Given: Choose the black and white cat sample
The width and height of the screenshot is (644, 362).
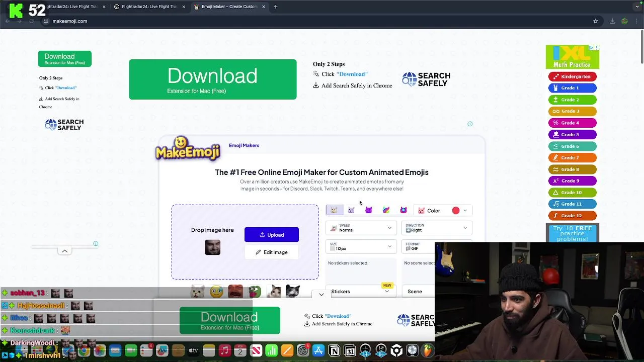Looking at the screenshot, I should pos(292,291).
